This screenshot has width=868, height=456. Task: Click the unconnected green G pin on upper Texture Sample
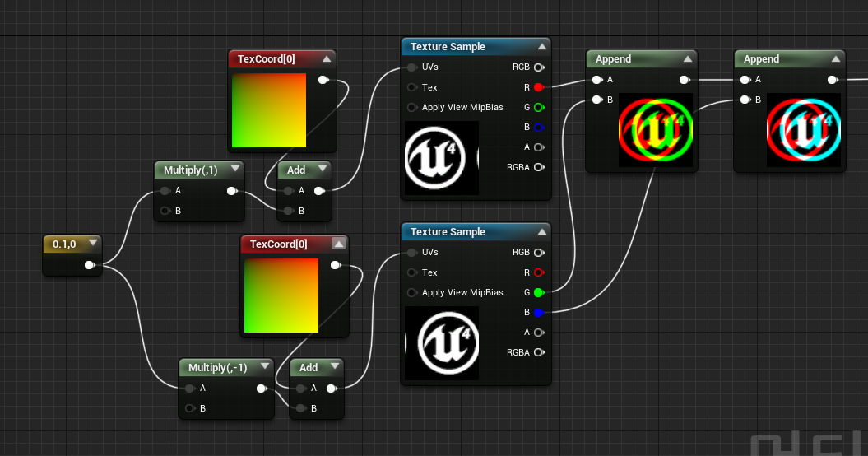coord(539,108)
